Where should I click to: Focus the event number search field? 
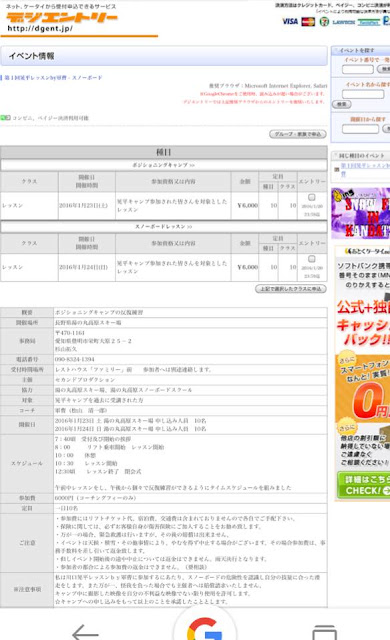358,69
